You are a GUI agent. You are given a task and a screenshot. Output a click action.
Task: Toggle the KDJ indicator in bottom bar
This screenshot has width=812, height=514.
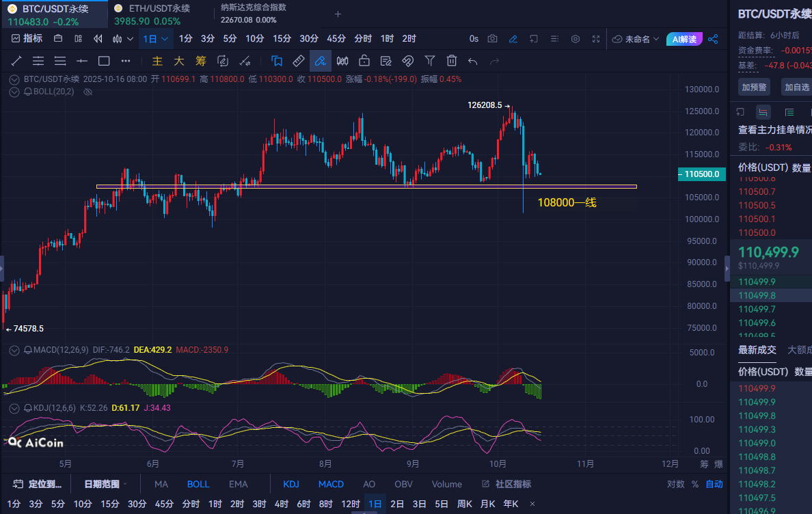pyautogui.click(x=291, y=484)
